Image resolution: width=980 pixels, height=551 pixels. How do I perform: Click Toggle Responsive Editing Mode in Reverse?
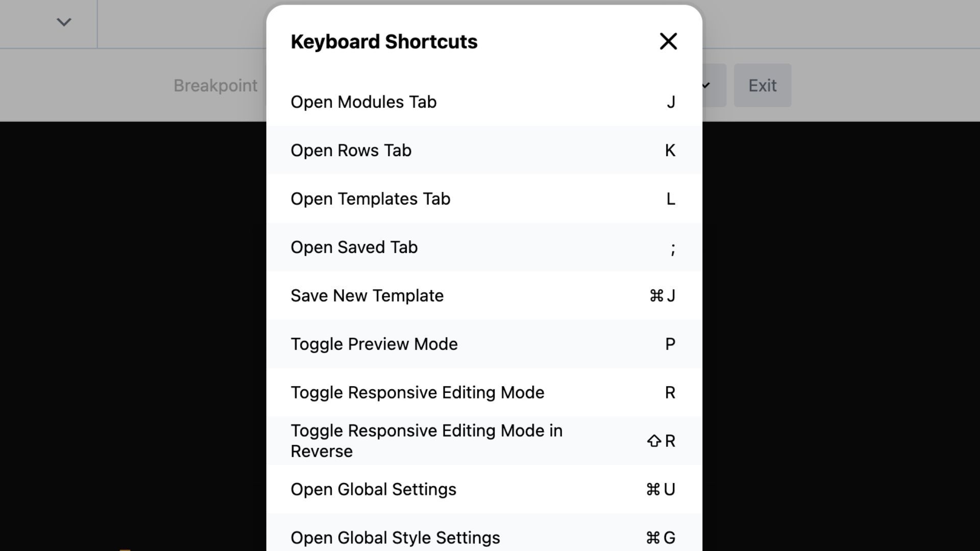[x=426, y=441]
